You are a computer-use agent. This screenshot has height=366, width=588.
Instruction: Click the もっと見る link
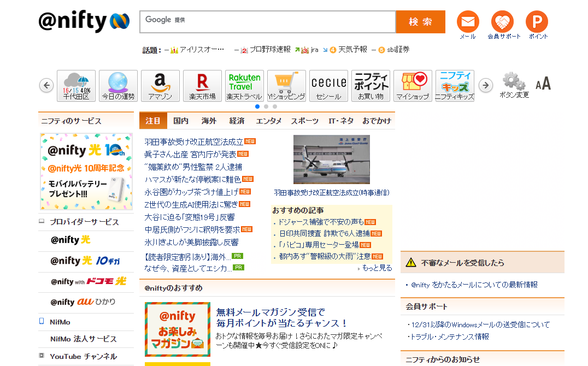(x=377, y=268)
